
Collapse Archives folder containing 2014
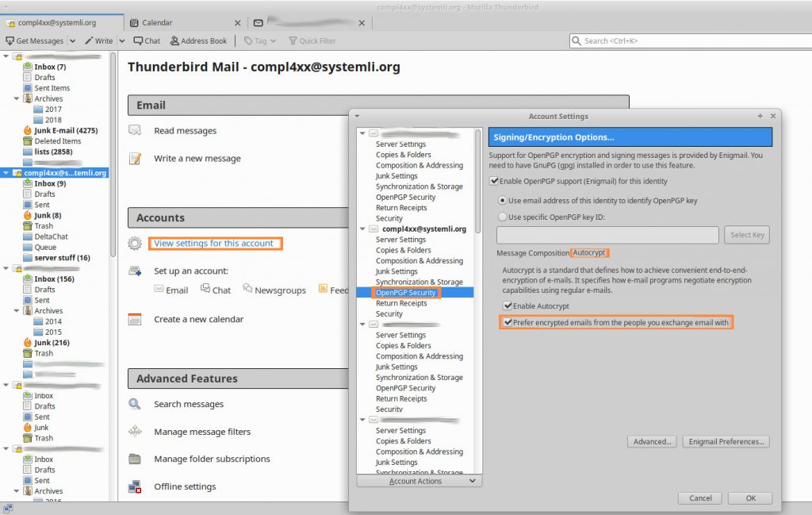coord(17,310)
